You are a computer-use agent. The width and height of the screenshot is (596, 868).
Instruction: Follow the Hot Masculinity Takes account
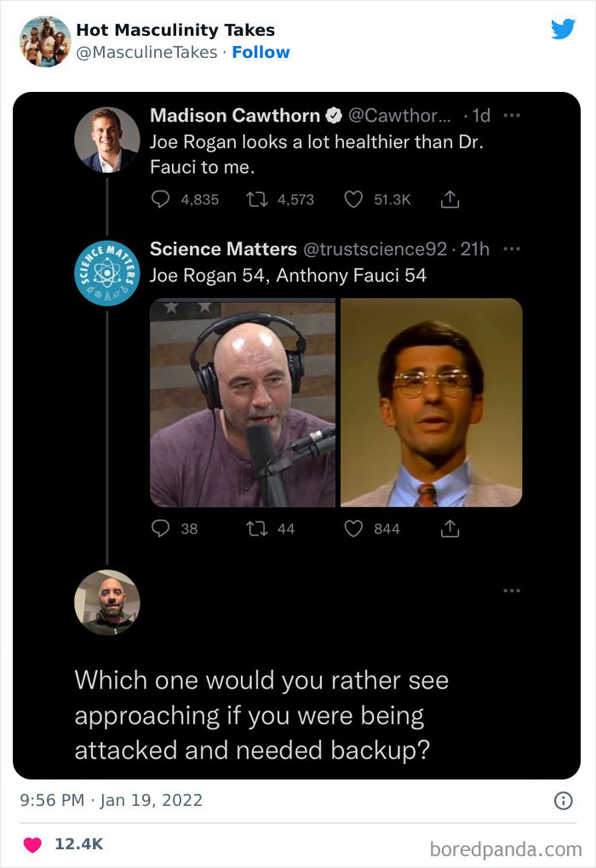pos(261,52)
